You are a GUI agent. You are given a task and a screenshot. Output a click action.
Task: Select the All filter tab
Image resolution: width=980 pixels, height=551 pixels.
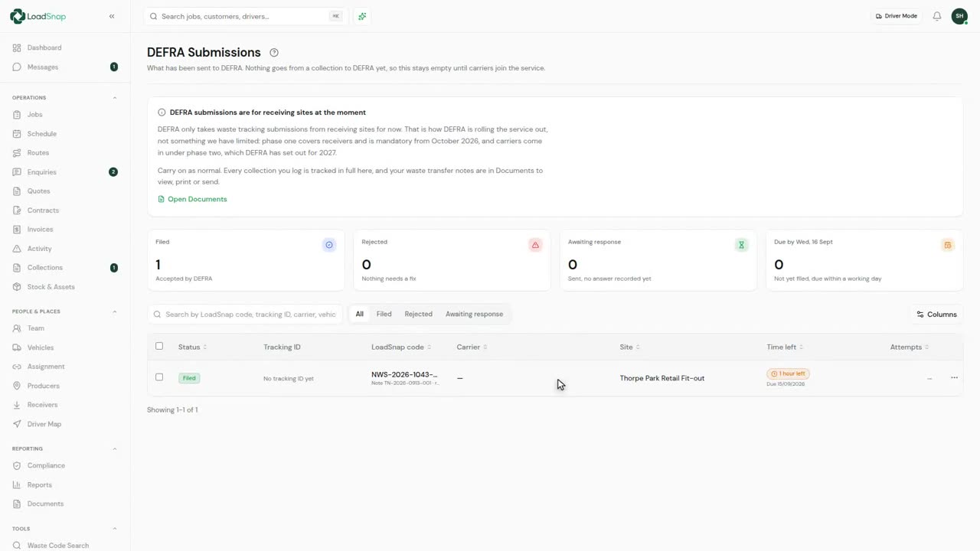click(x=359, y=315)
